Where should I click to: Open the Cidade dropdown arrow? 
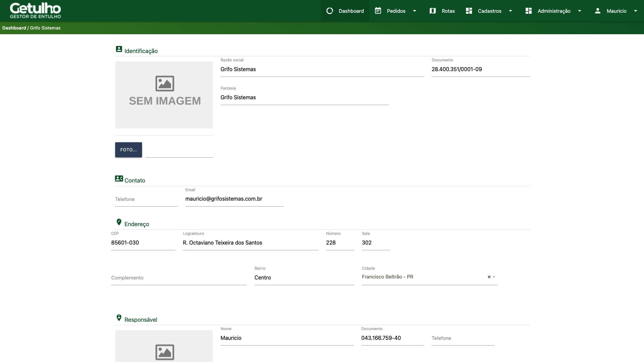tap(494, 277)
